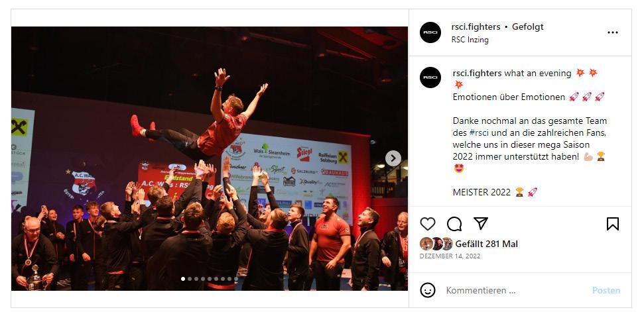Open the three-dot more options menu
Image resolution: width=644 pixels, height=312 pixels.
612,33
